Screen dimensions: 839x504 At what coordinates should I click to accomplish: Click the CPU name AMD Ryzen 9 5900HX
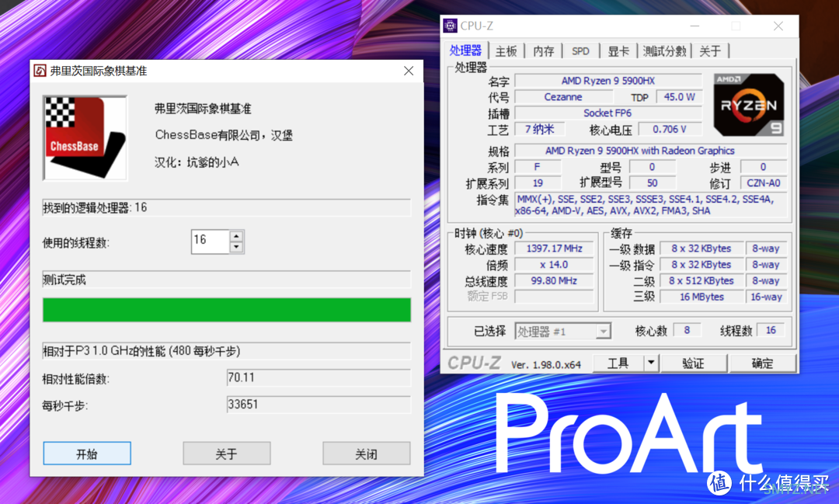pyautogui.click(x=607, y=81)
